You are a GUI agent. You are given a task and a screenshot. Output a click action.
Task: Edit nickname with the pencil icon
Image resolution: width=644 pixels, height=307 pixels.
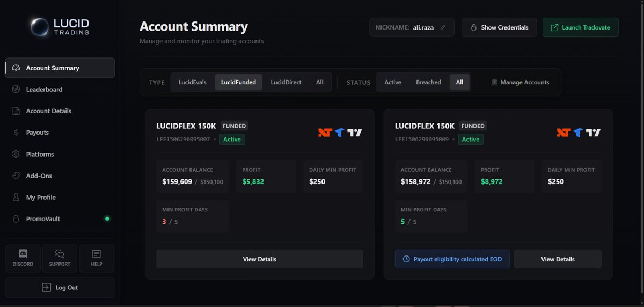tap(443, 27)
